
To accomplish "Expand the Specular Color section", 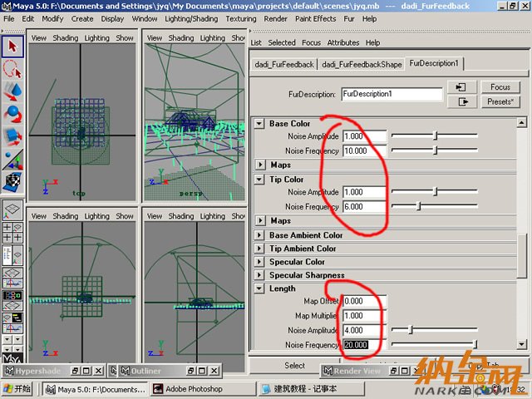I will 259,262.
